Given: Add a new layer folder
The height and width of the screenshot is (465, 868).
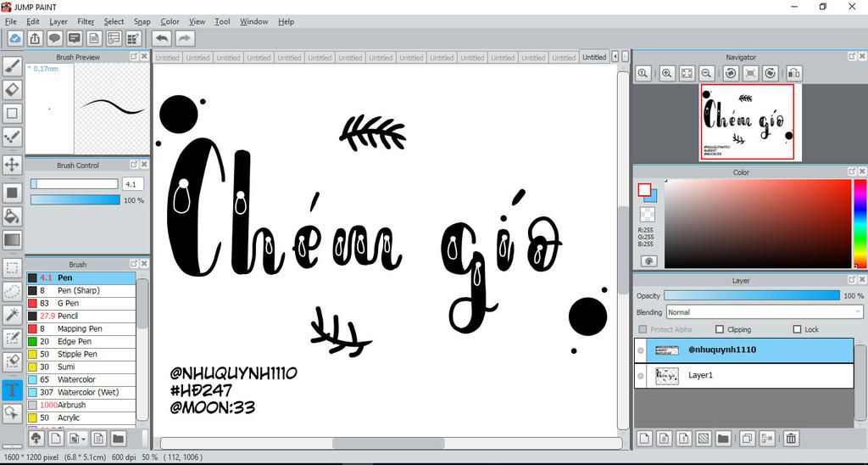Looking at the screenshot, I should (x=722, y=439).
